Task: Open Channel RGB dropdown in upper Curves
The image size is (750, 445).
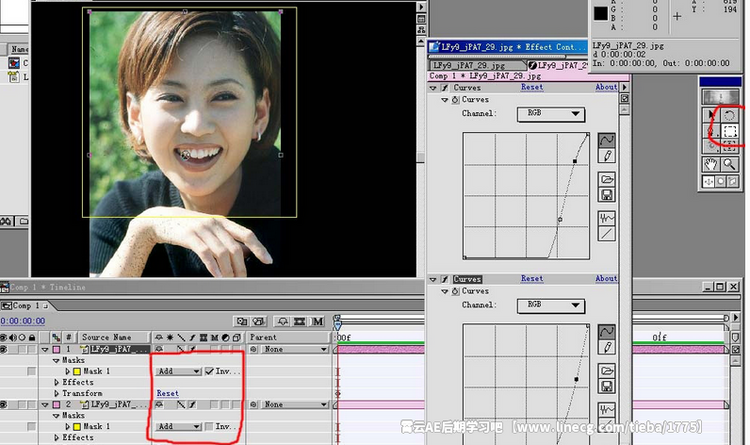Action: pyautogui.click(x=551, y=114)
